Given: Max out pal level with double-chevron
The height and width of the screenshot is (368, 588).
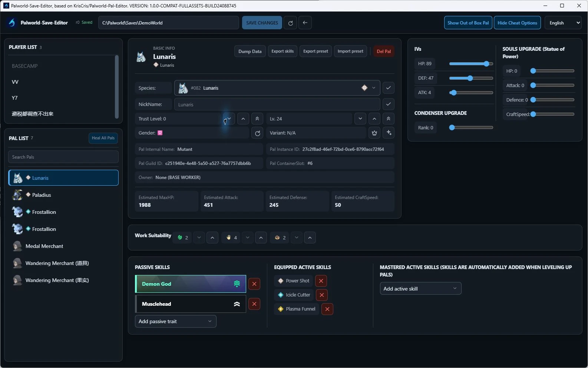Looking at the screenshot, I should click(x=389, y=119).
